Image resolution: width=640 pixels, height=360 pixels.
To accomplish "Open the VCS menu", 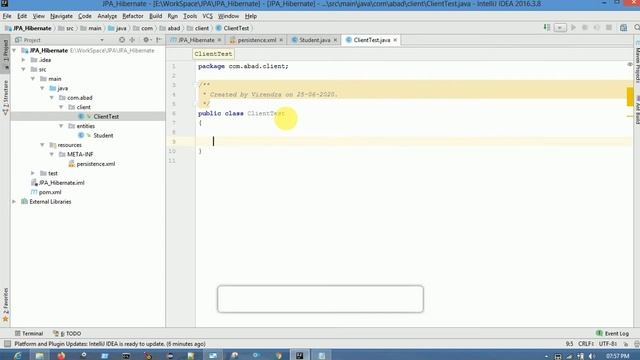I will [x=207, y=16].
